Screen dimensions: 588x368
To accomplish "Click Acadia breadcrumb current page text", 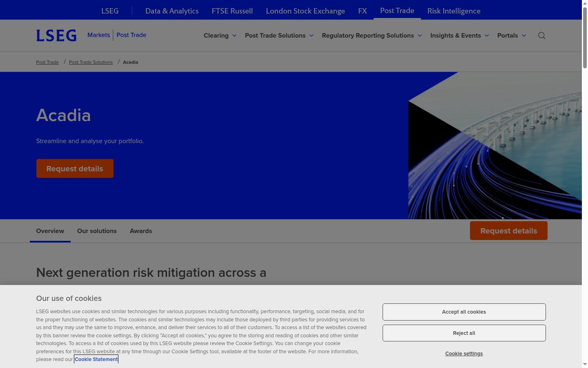I will [x=131, y=62].
